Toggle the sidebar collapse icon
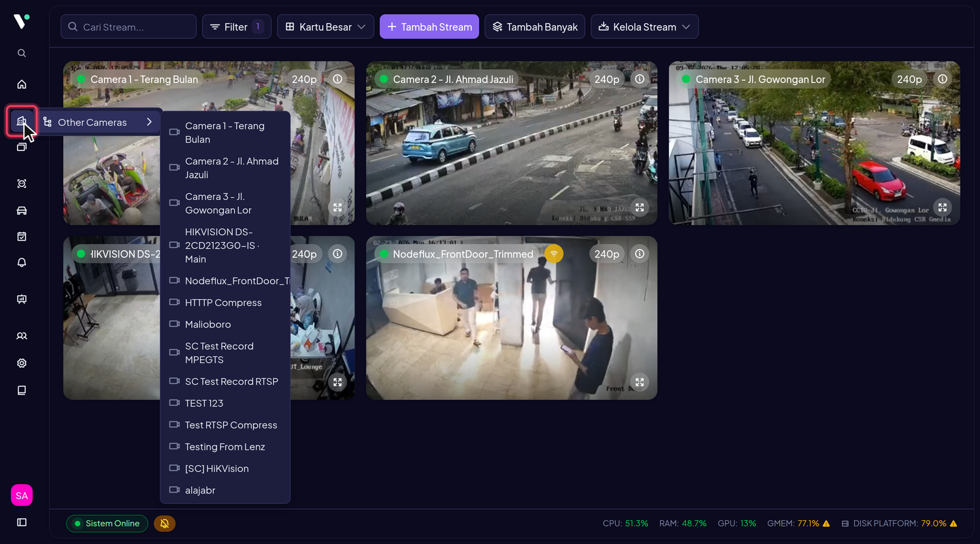This screenshot has width=980, height=544. coord(22,522)
